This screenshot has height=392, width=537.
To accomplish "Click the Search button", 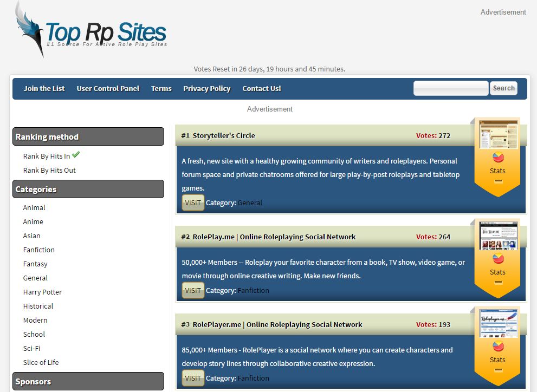I will click(x=503, y=88).
